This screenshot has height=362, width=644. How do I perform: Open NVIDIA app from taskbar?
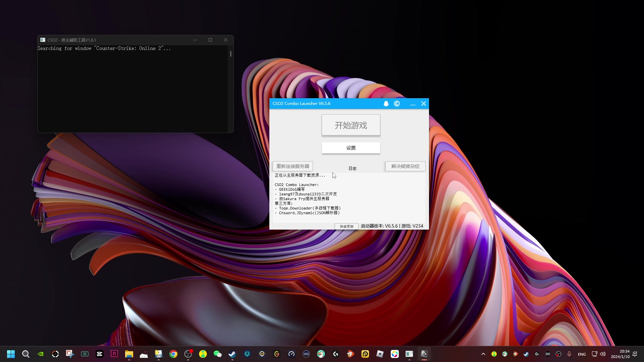[41, 354]
